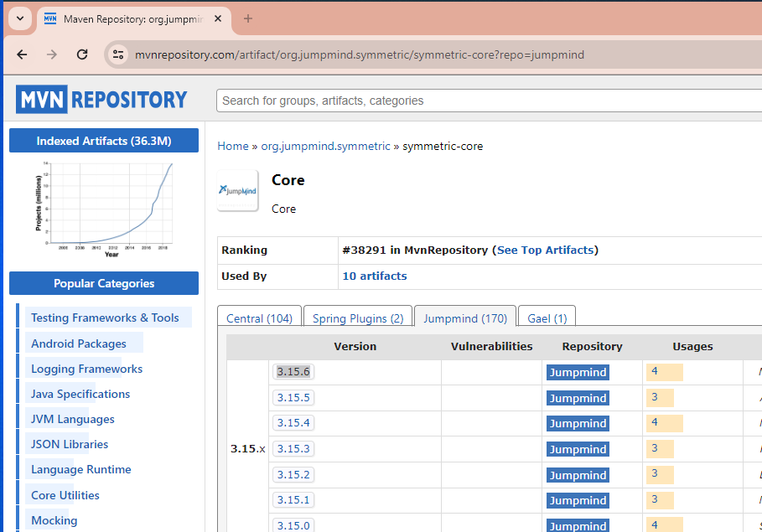
Task: Open Testing Frameworks & Tools category
Action: click(x=105, y=318)
